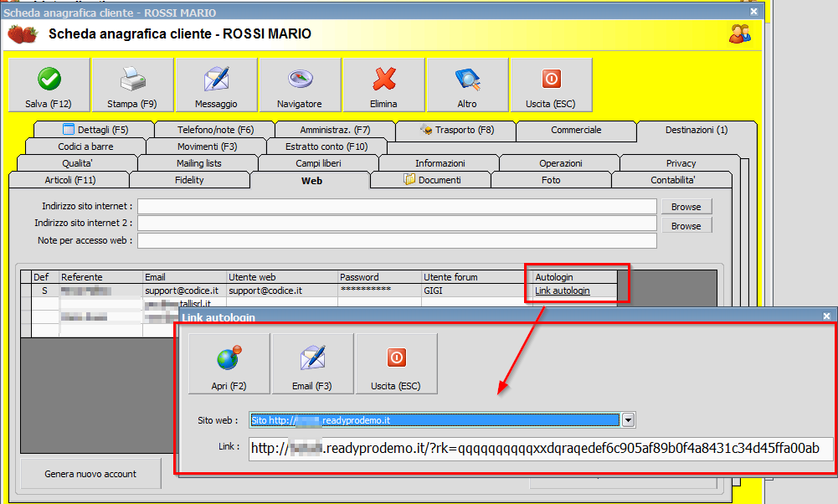Go to the Amministraz. (F7) tab
The height and width of the screenshot is (504, 838).
point(335,130)
